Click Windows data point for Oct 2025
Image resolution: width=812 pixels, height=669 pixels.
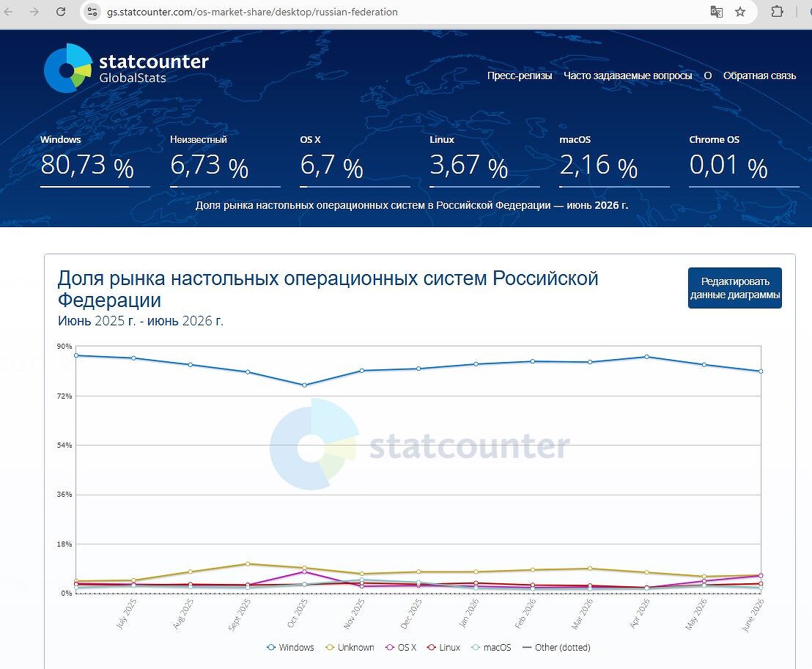[305, 385]
